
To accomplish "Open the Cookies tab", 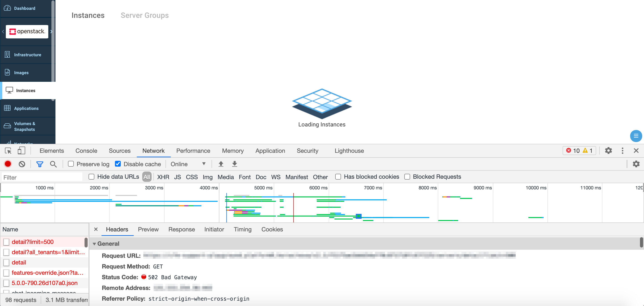I will click(272, 229).
